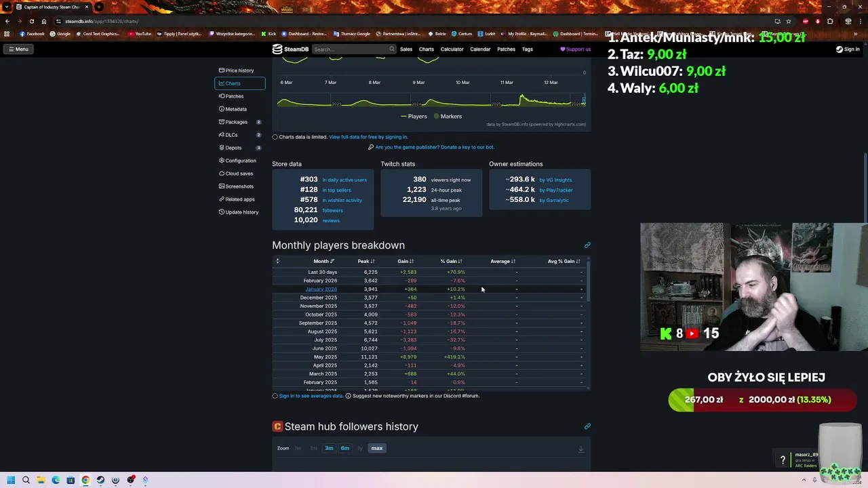Open Price history in the sidebar
This screenshot has height=488, width=868.
[240, 70]
